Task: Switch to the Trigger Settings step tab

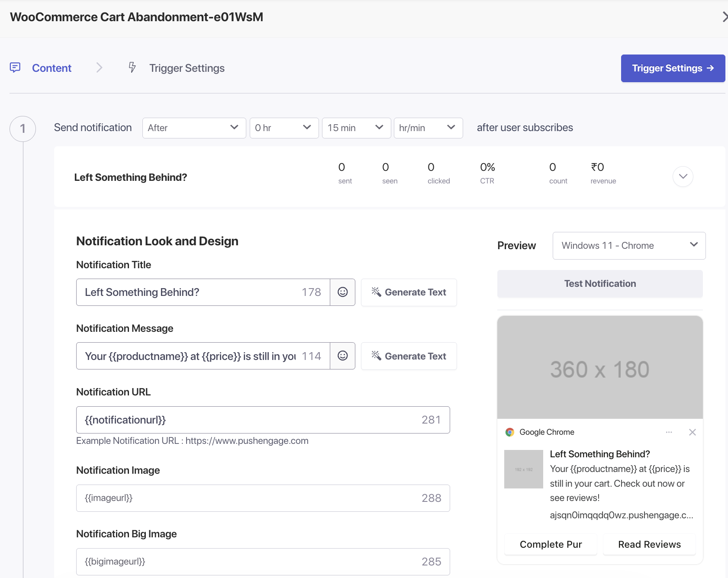Action: coord(187,68)
